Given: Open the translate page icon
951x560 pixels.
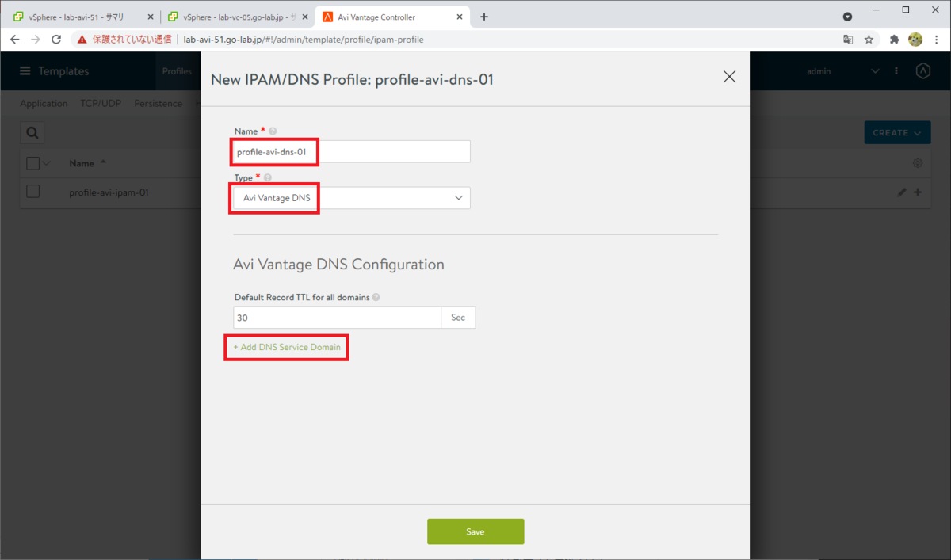Looking at the screenshot, I should coord(848,39).
